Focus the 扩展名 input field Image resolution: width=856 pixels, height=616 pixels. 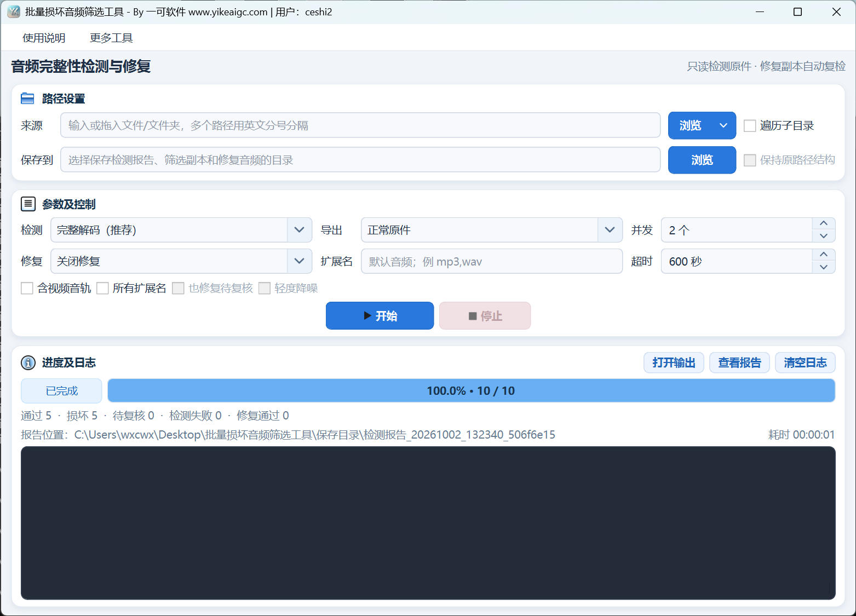(x=492, y=261)
